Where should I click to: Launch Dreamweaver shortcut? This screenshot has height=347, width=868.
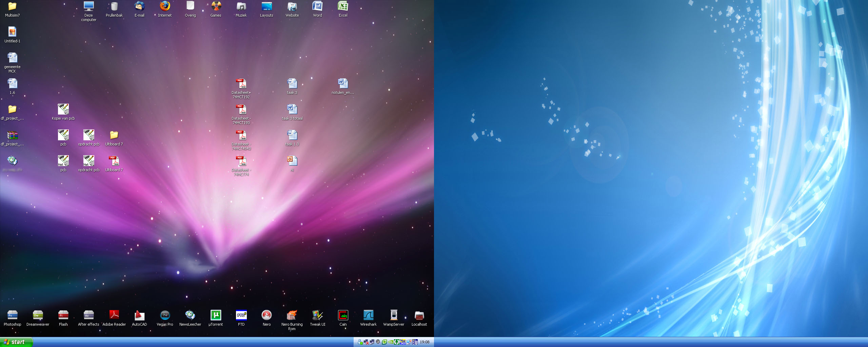pos(38,318)
